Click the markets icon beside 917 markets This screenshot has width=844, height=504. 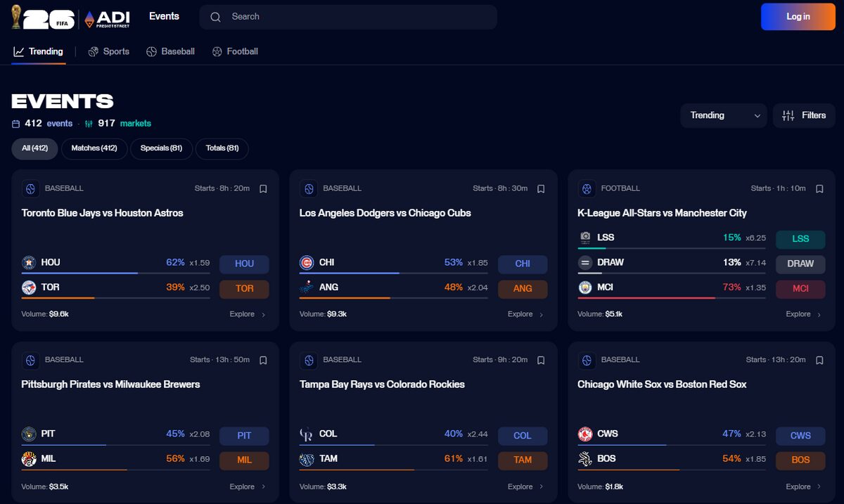(x=89, y=124)
